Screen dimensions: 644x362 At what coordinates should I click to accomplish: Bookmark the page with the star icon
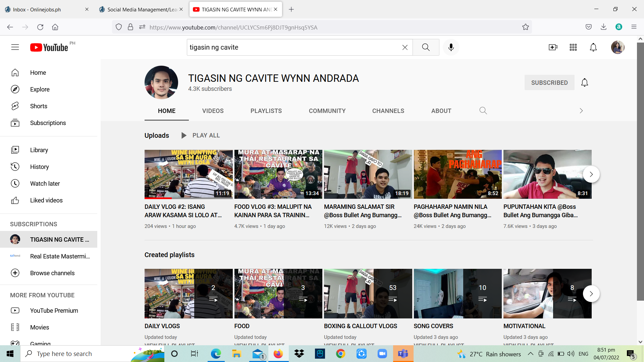(525, 27)
